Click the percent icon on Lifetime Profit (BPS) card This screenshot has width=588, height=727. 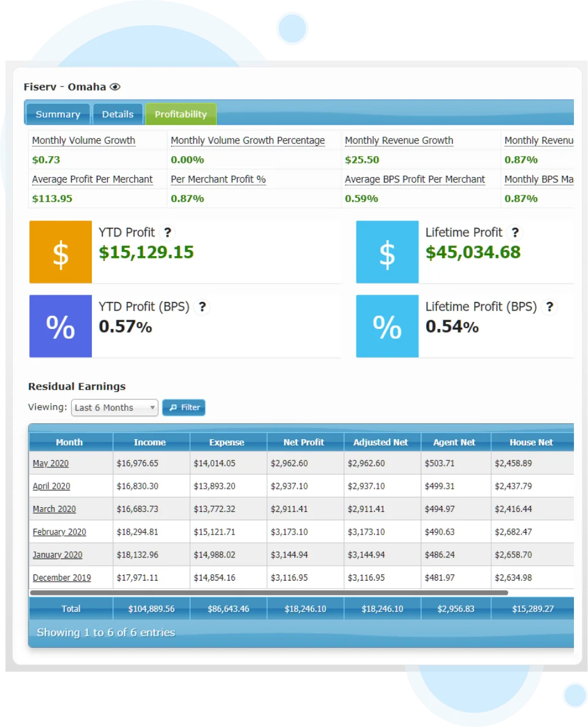click(386, 325)
